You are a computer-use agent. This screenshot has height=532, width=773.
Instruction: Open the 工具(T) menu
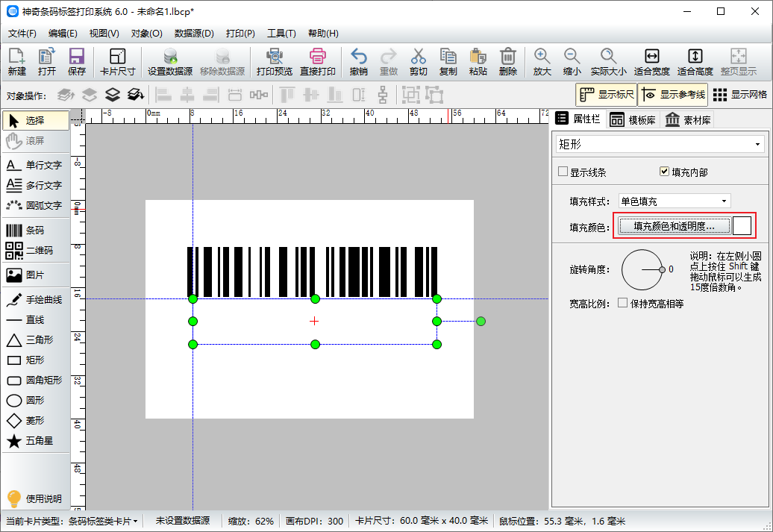281,34
